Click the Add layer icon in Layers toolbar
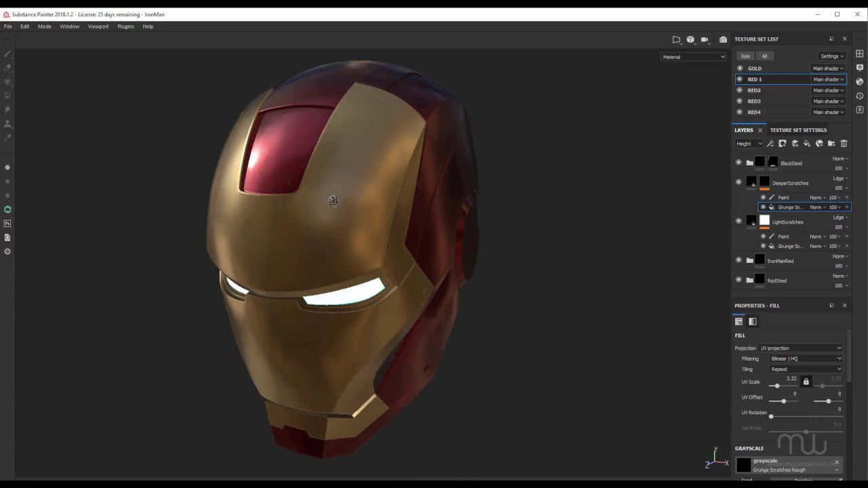 pos(795,144)
